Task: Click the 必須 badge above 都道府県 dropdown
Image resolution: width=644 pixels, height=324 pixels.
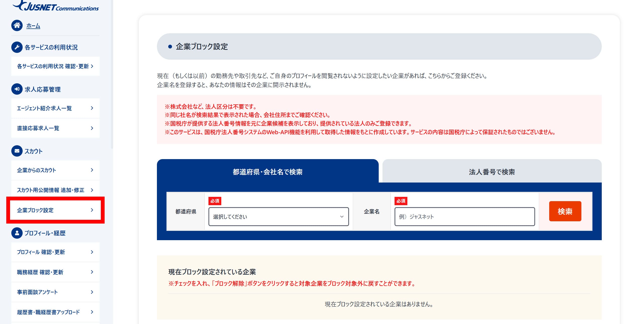Action: coord(215,201)
